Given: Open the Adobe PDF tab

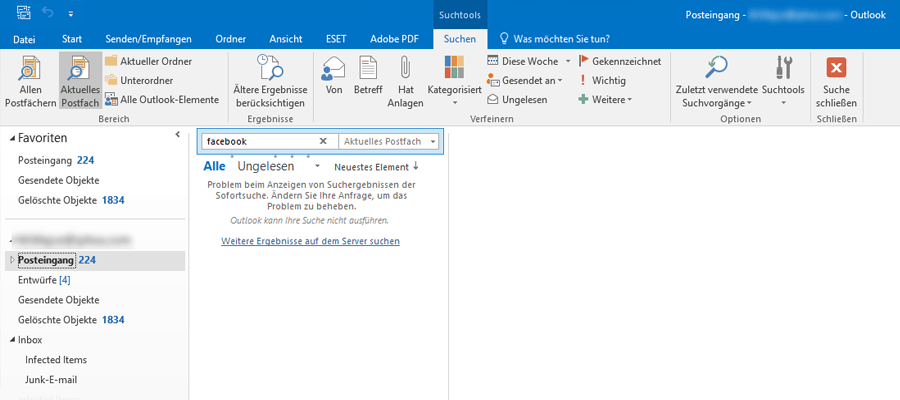Looking at the screenshot, I should click(394, 39).
